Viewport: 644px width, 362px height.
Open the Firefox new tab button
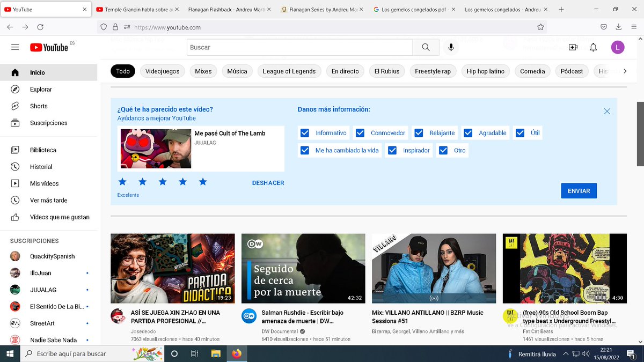[x=561, y=9]
